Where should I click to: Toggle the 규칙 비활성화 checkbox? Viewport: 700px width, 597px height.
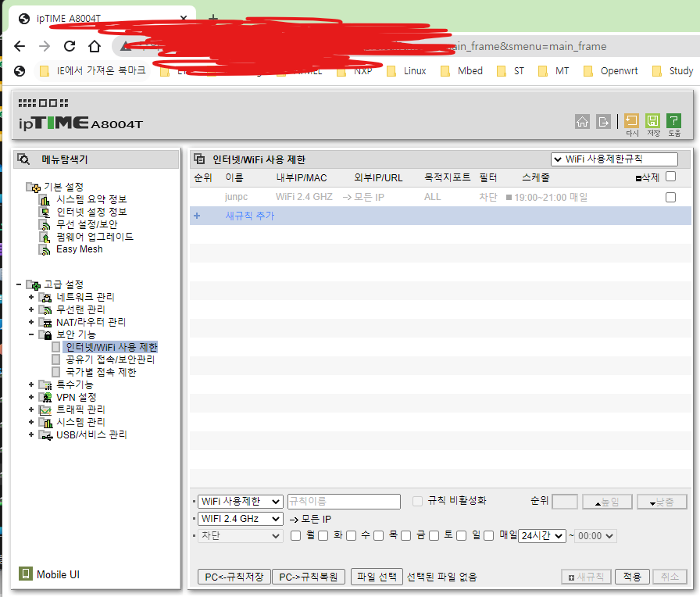[x=417, y=501]
